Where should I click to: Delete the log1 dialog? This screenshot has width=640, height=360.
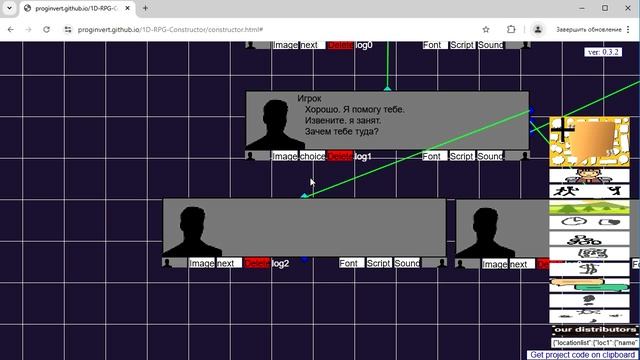tap(340, 156)
